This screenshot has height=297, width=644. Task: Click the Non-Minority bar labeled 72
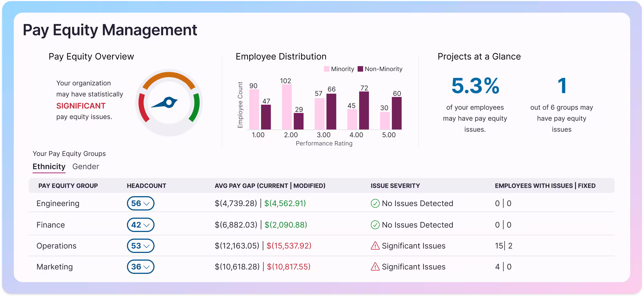[x=364, y=110]
